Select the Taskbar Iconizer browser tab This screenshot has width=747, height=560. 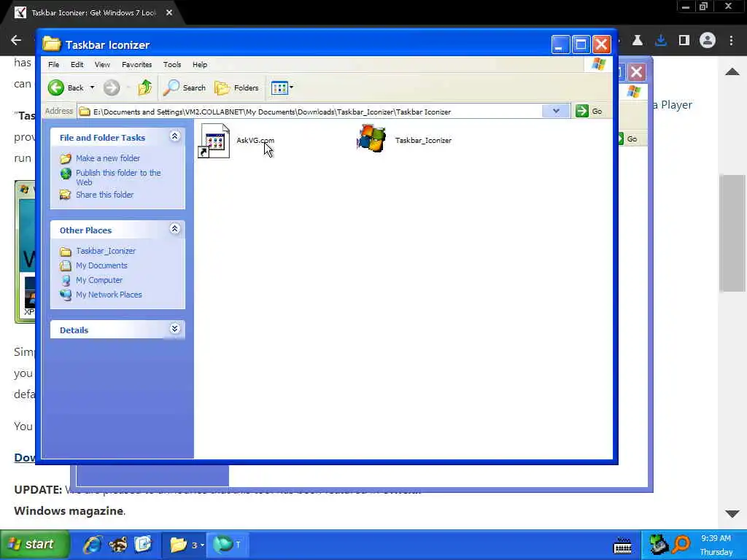(93, 13)
